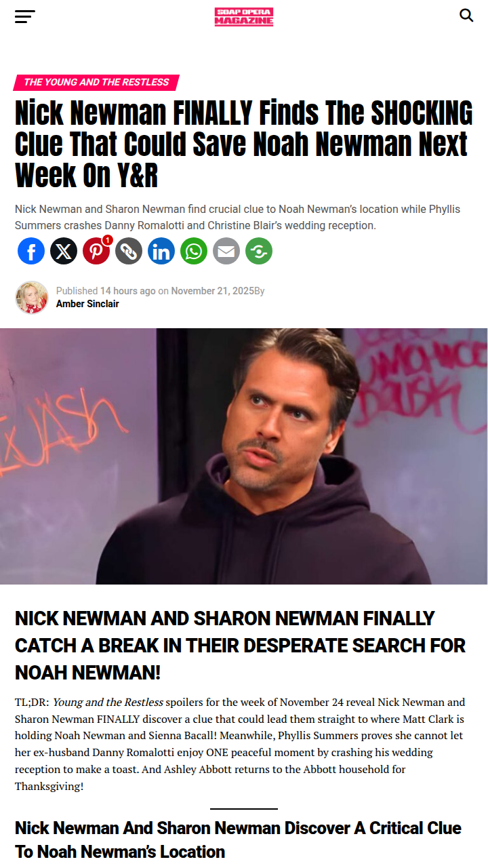This screenshot has width=488, height=868.
Task: Copy the article link
Action: (x=129, y=251)
